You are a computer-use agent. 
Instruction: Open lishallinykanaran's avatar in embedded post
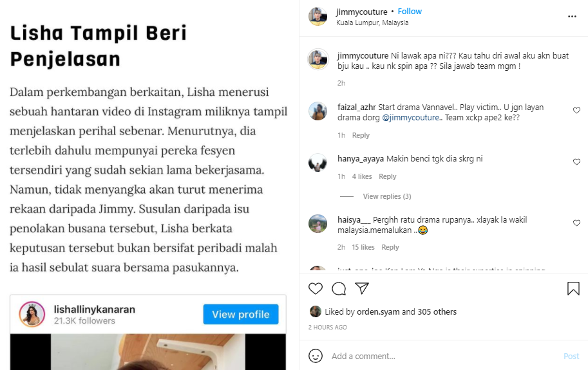click(x=32, y=314)
